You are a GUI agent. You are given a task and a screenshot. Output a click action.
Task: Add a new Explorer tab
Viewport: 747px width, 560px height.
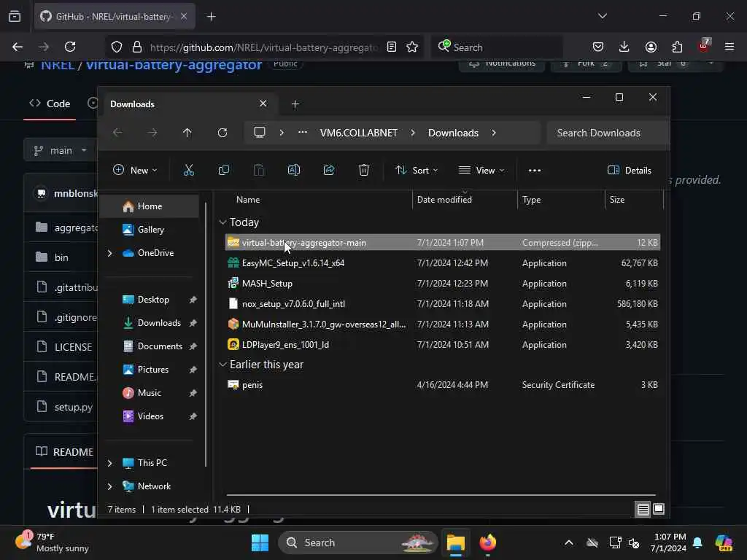coord(295,104)
